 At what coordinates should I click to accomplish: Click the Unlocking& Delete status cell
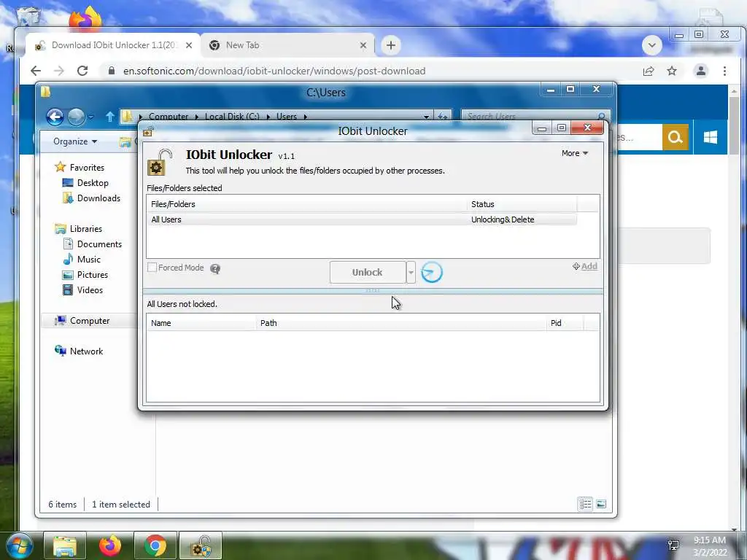pos(503,219)
